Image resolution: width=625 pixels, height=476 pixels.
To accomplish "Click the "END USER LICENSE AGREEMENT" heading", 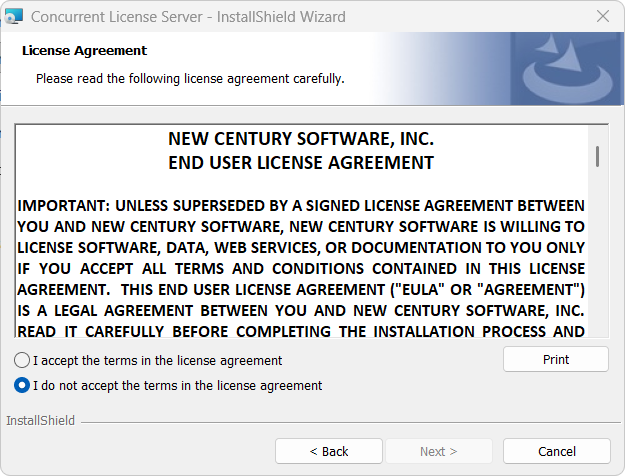I will pyautogui.click(x=301, y=163).
